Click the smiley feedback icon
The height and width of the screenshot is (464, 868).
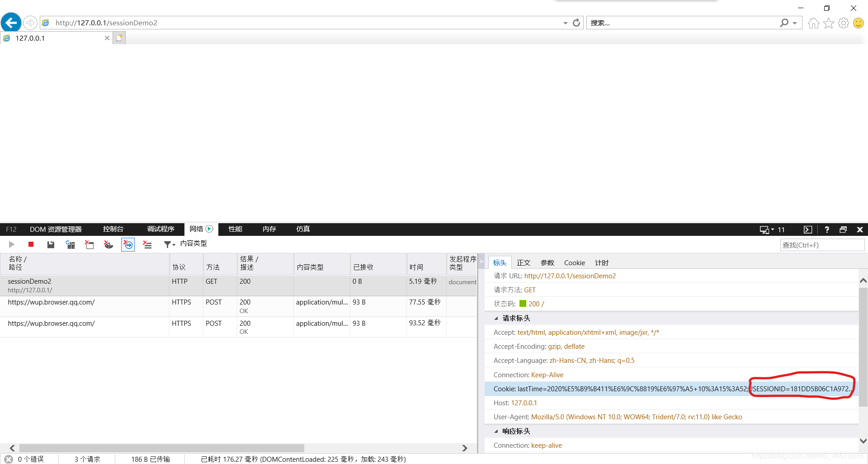859,23
